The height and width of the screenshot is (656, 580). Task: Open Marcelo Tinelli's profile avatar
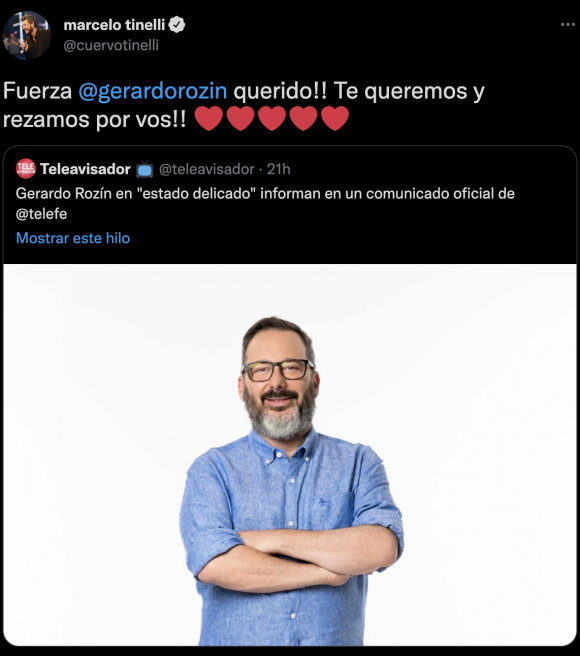tap(27, 35)
